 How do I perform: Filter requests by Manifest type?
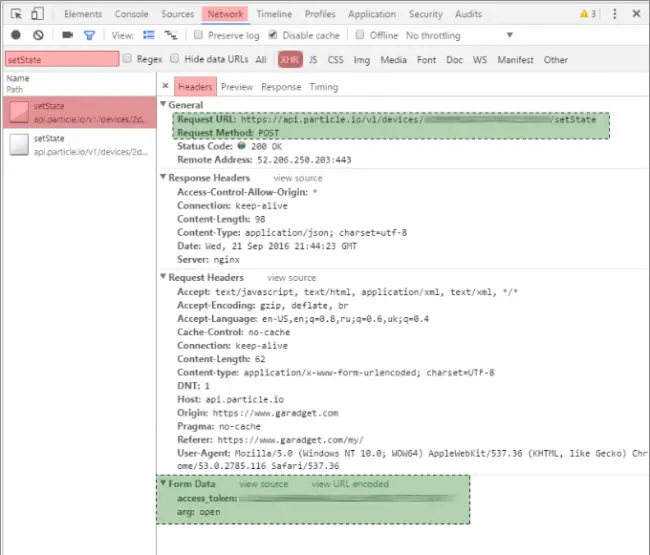coord(515,60)
